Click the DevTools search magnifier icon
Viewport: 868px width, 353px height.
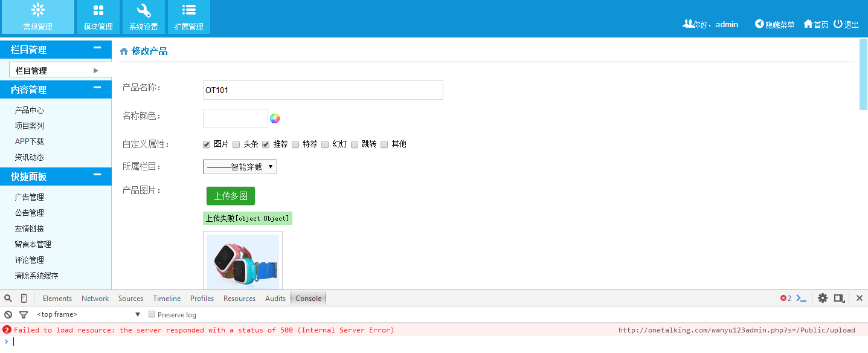pos(8,299)
